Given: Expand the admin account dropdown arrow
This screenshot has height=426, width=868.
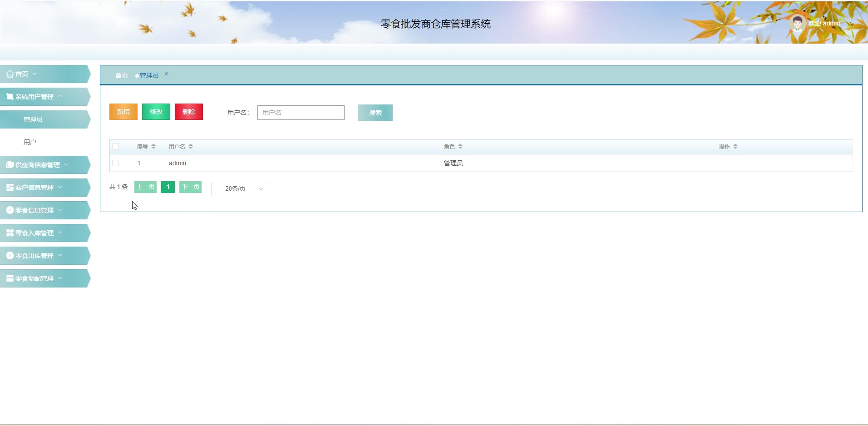Looking at the screenshot, I should pos(850,24).
